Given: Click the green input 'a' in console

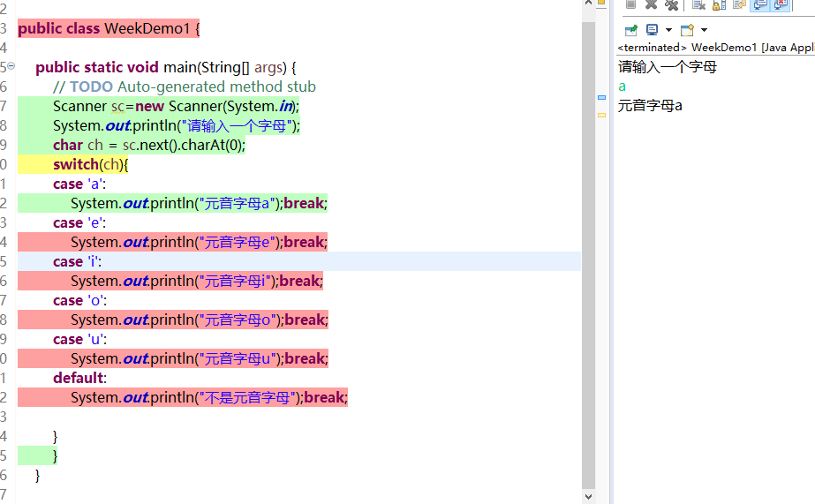Looking at the screenshot, I should (623, 87).
